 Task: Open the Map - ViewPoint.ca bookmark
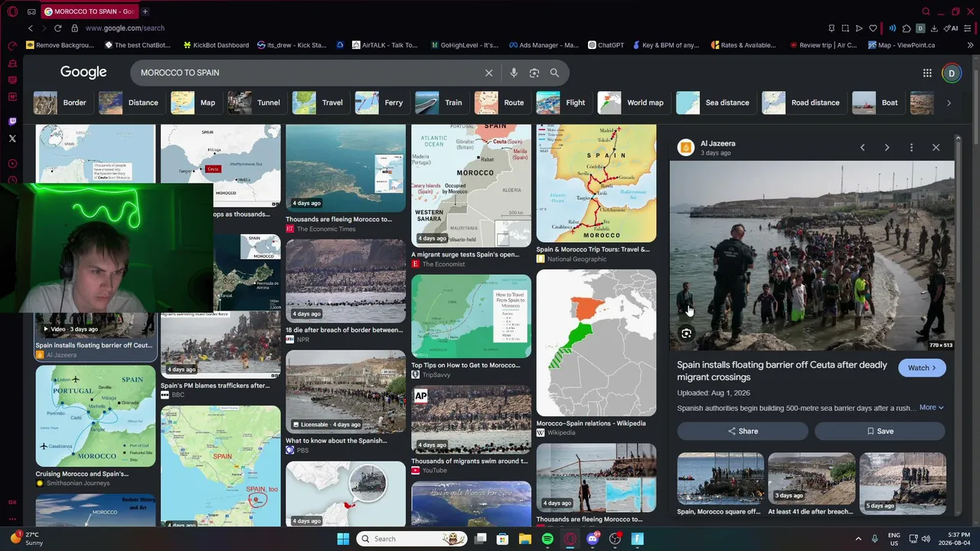tap(901, 45)
